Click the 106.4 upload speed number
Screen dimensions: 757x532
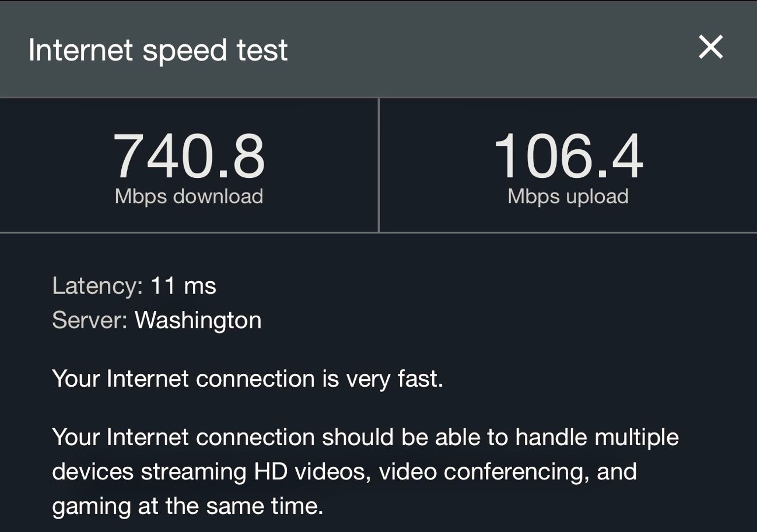tap(568, 157)
